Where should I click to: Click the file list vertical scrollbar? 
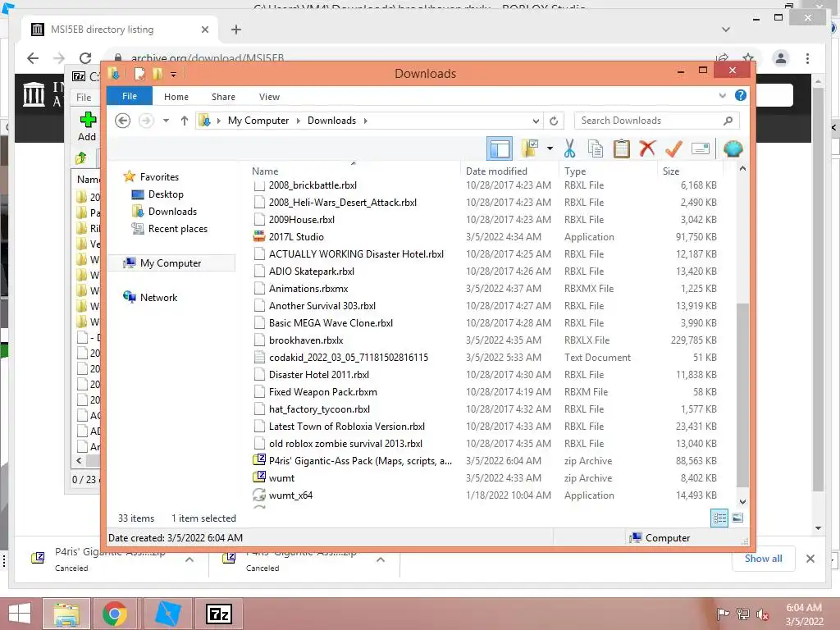pyautogui.click(x=742, y=395)
